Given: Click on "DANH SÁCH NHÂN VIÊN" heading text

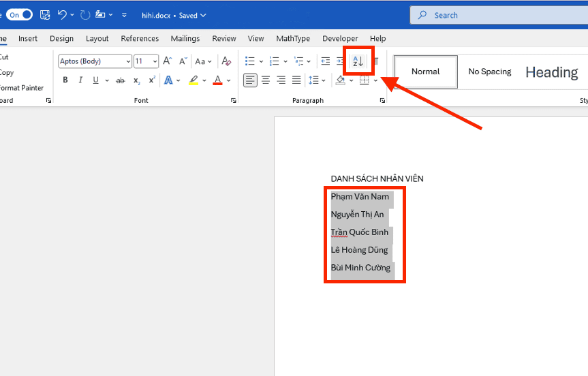Looking at the screenshot, I should click(377, 178).
